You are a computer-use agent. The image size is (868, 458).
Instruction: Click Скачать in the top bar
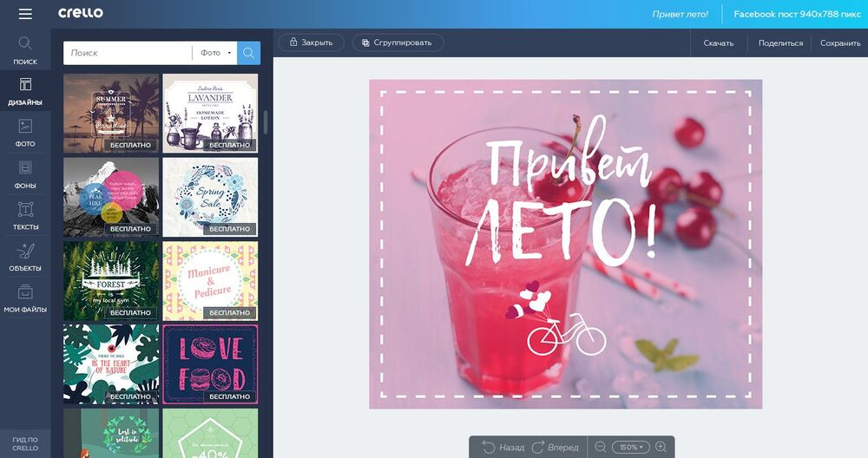tap(718, 43)
